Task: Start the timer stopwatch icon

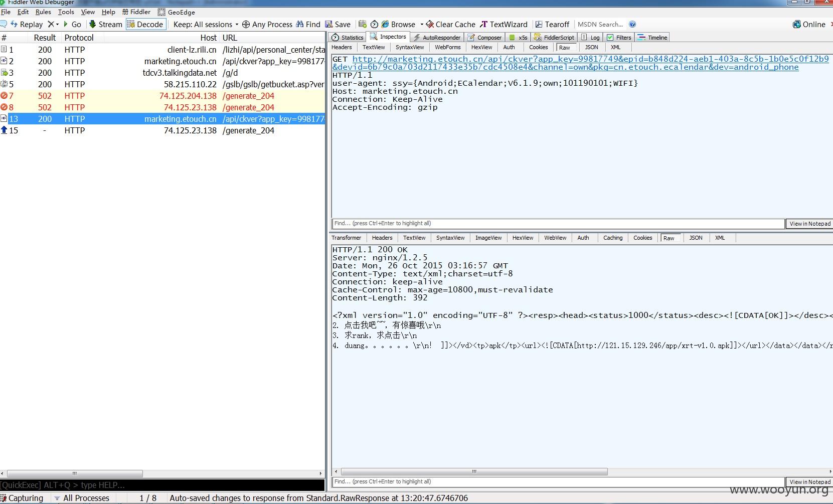Action: 374,24
